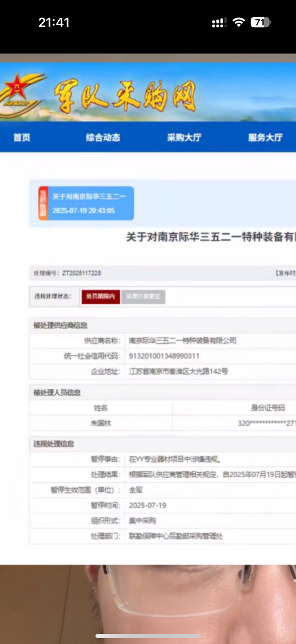This screenshot has height=644, width=296.
Task: Select the 当前数据 announcement card
Action: pos(86,203)
